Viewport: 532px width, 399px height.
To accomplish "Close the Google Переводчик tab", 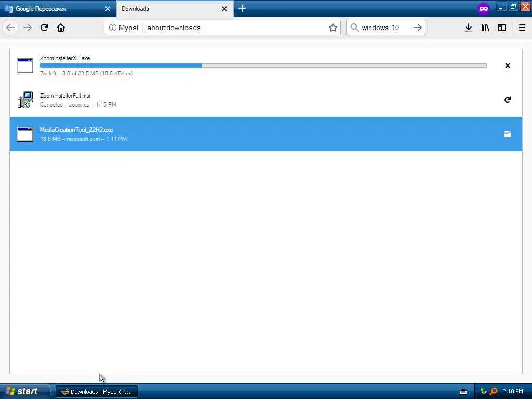I will (107, 9).
